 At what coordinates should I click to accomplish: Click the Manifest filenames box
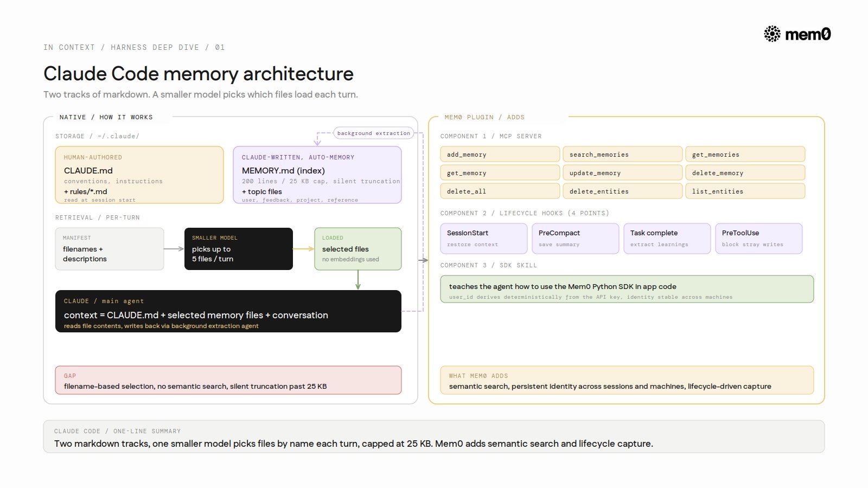click(x=110, y=249)
